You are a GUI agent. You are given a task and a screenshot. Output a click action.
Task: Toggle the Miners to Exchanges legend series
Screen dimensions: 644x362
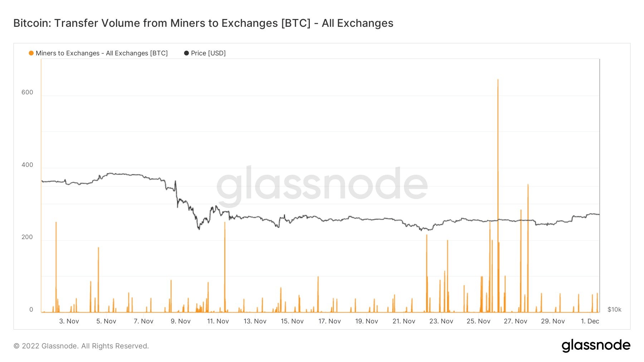[x=102, y=53]
